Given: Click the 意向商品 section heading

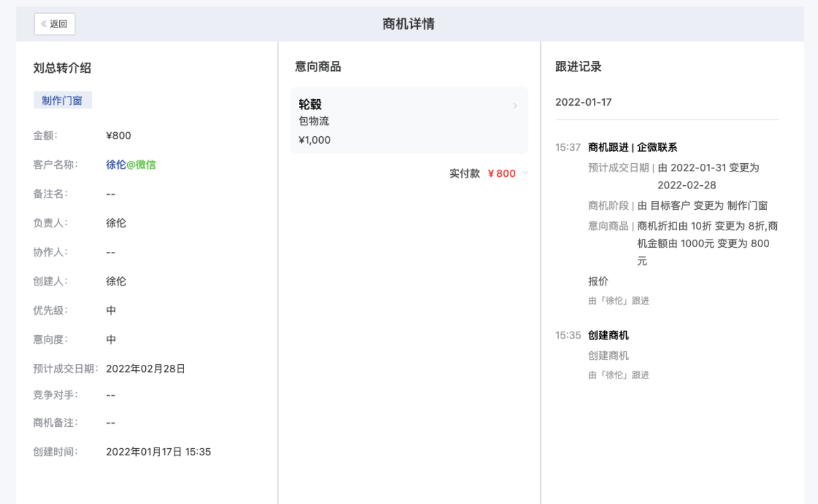Looking at the screenshot, I should pos(318,67).
